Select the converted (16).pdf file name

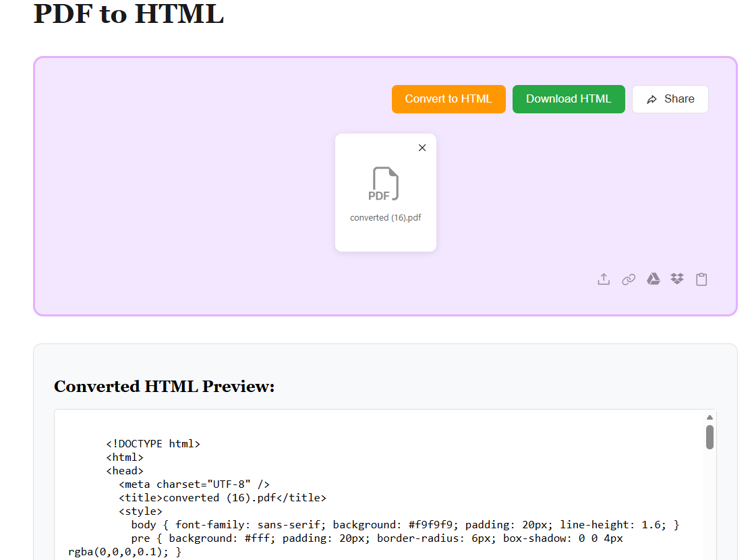point(385,218)
